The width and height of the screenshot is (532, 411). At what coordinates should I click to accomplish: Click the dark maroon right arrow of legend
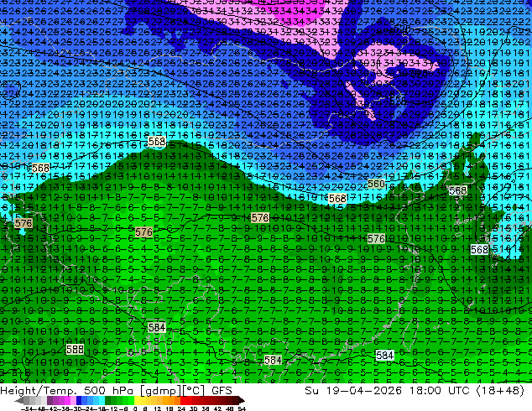tap(241, 401)
